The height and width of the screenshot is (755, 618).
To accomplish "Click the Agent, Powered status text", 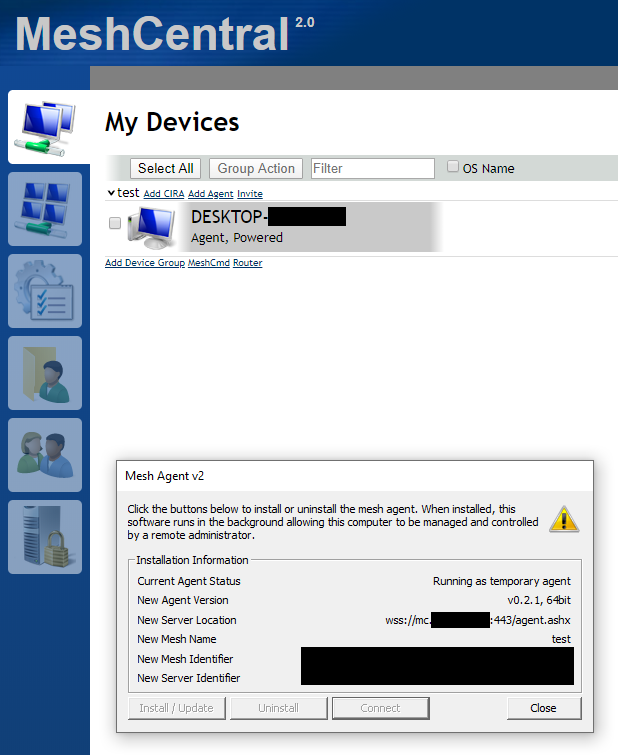I will 237,238.
